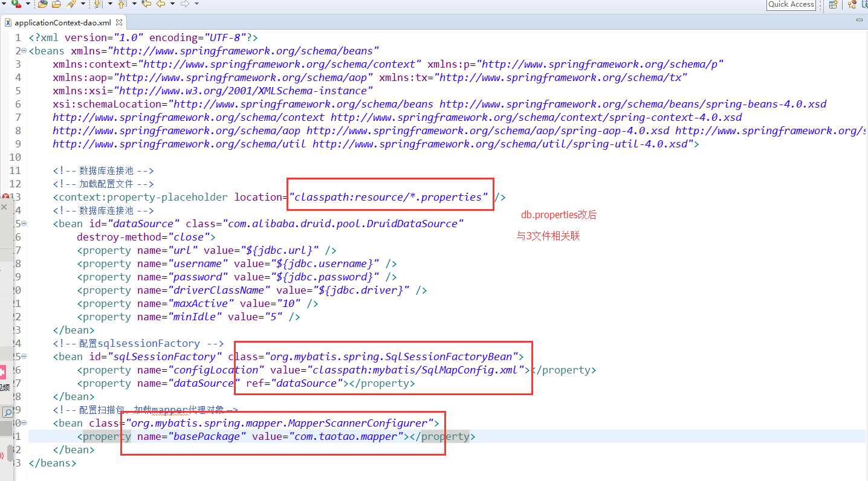Click the Forward navigation arrow
Image resolution: width=868 pixels, height=481 pixels.
(x=185, y=4)
